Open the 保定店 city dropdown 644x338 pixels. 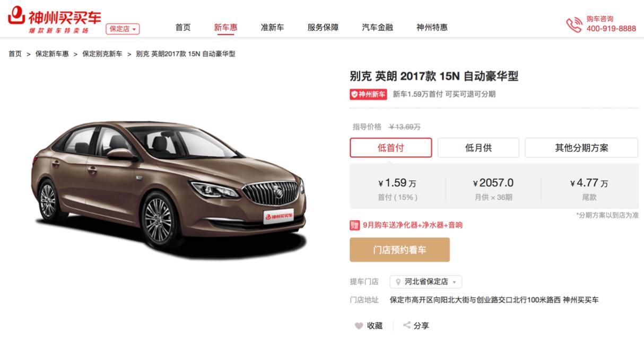[123, 29]
